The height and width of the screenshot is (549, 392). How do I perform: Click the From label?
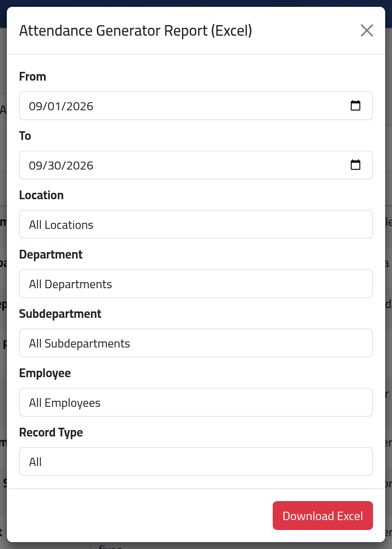point(33,76)
